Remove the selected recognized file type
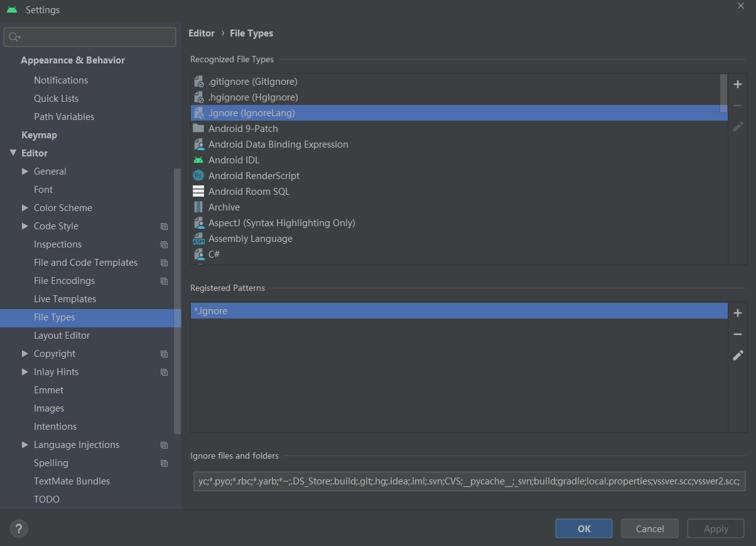Viewport: 756px width, 546px height. (738, 106)
